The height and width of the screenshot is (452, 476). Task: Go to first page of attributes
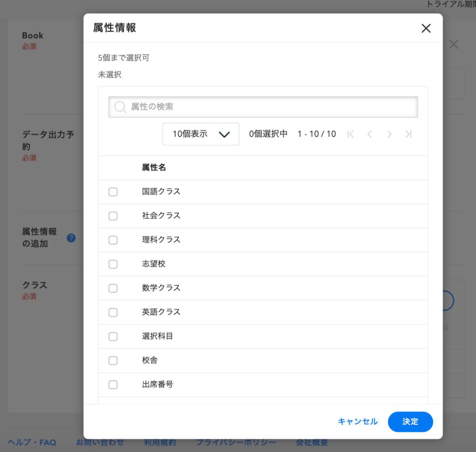pos(350,134)
